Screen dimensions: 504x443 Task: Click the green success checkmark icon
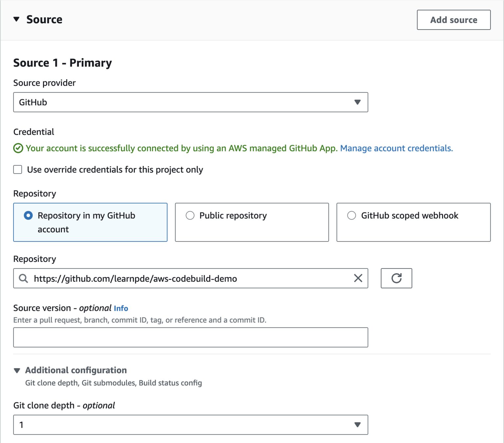18,148
